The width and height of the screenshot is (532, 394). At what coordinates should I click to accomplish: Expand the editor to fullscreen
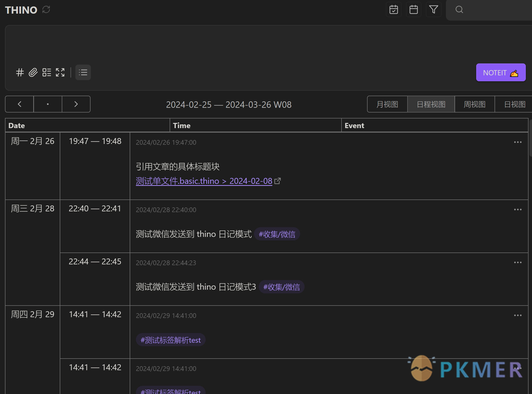(x=60, y=73)
